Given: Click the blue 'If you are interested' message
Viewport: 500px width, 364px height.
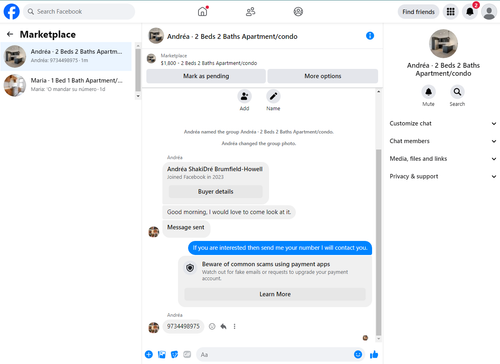Looking at the screenshot, I should pos(280,248).
